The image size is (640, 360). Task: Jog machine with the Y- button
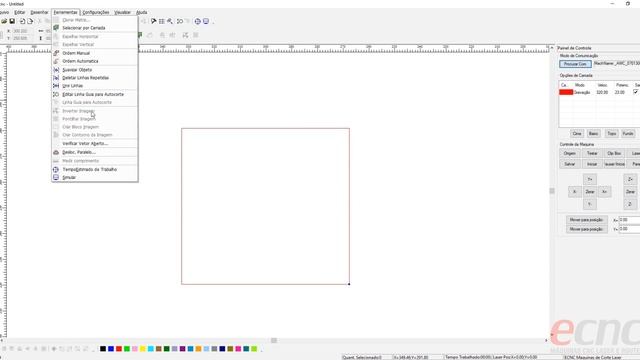point(590,204)
